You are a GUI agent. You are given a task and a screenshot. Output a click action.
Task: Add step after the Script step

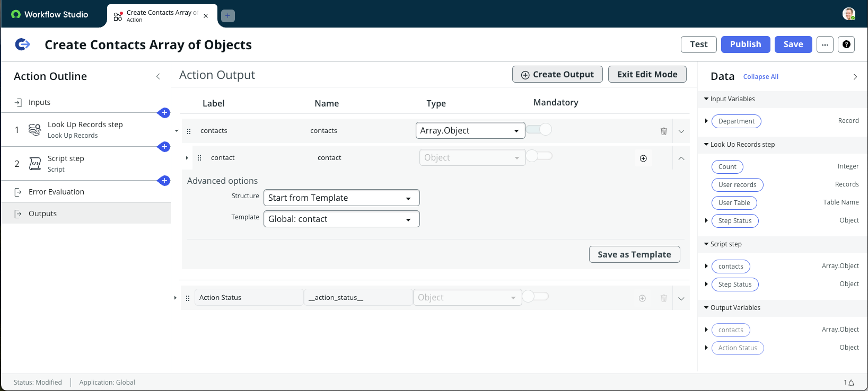pyautogui.click(x=165, y=180)
